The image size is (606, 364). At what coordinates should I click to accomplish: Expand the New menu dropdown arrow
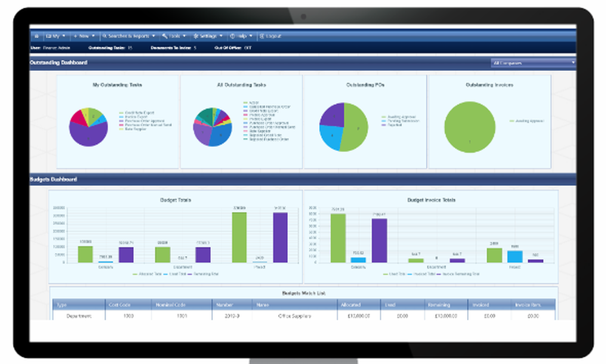tap(93, 36)
